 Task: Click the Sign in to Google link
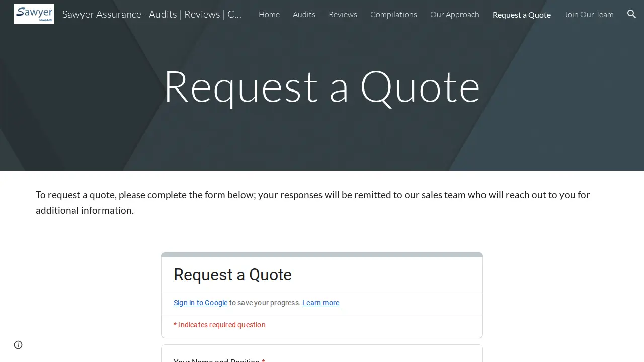pos(200,303)
